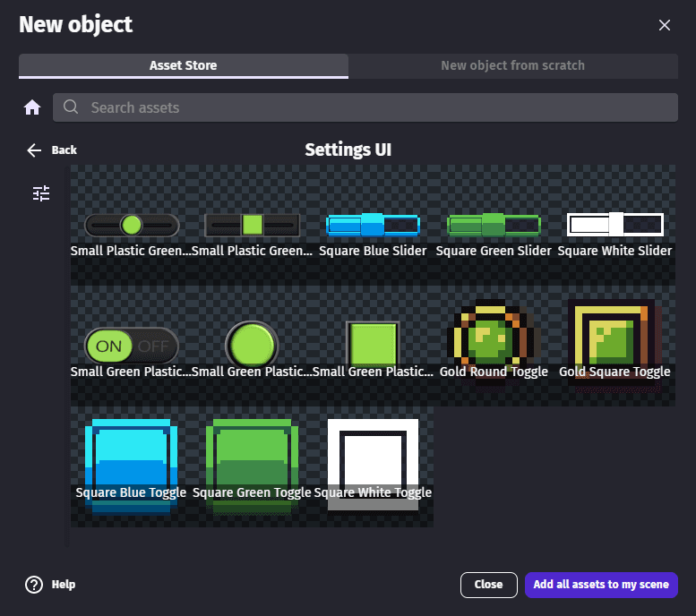The height and width of the screenshot is (616, 696).
Task: Switch to the Asset Store tab
Action: pos(183,65)
